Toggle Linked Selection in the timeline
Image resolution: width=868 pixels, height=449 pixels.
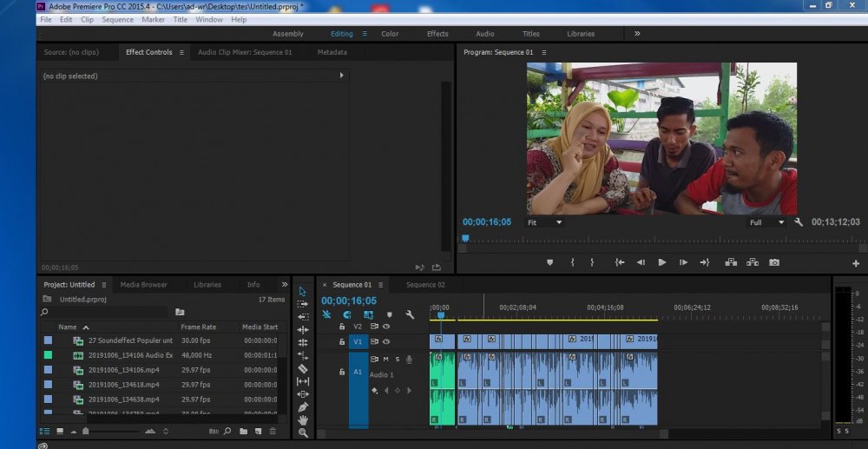(368, 314)
